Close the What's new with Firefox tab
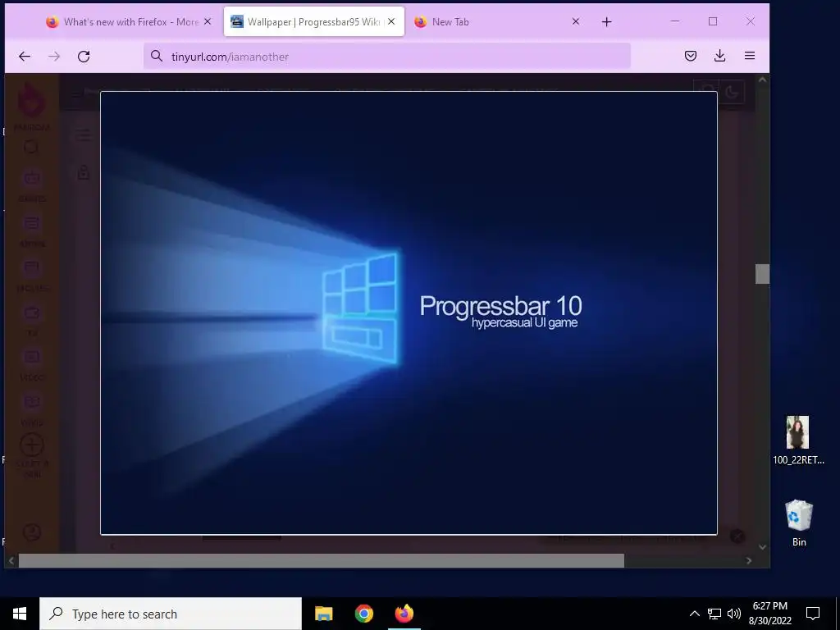The height and width of the screenshot is (630, 840). [208, 22]
